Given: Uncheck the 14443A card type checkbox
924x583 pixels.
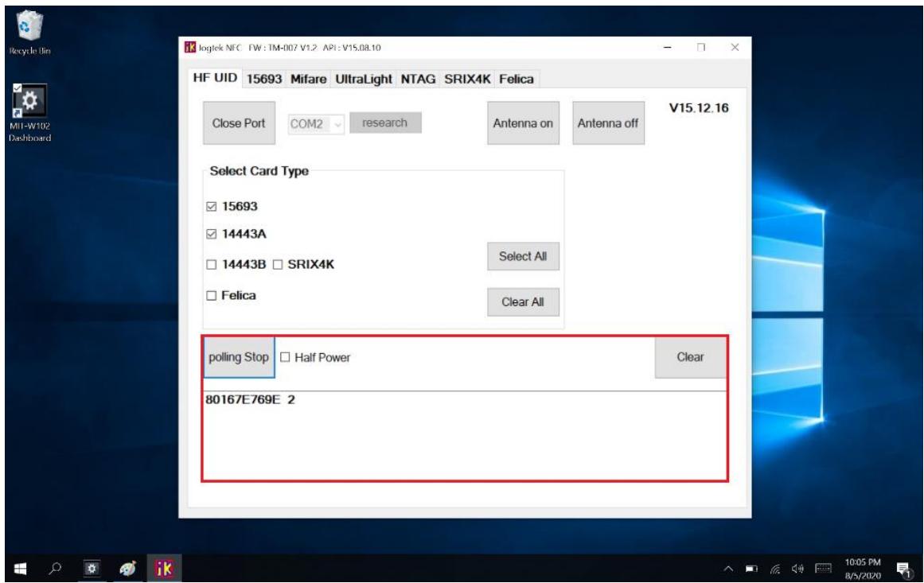Looking at the screenshot, I should tap(211, 235).
